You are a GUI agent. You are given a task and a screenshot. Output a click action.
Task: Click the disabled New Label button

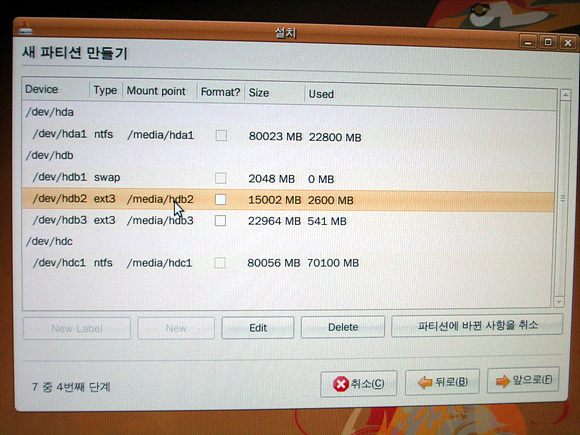pyautogui.click(x=77, y=328)
